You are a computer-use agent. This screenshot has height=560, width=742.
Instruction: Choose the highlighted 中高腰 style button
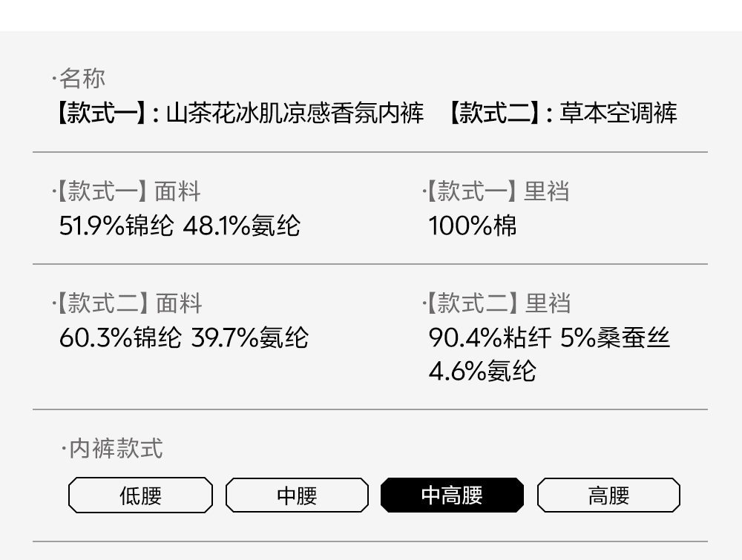pyautogui.click(x=452, y=495)
